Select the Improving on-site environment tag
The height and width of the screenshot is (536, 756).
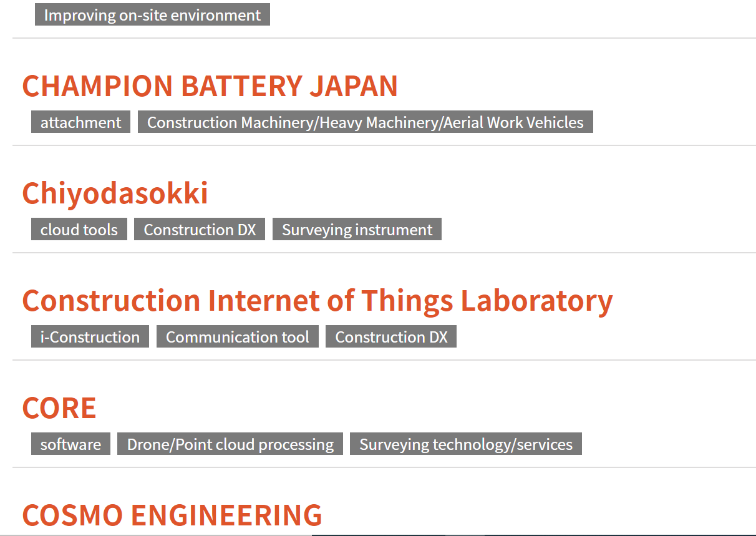[152, 15]
